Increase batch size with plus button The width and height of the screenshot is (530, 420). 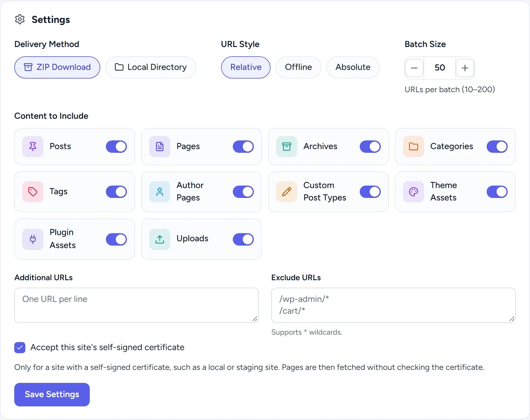point(465,68)
